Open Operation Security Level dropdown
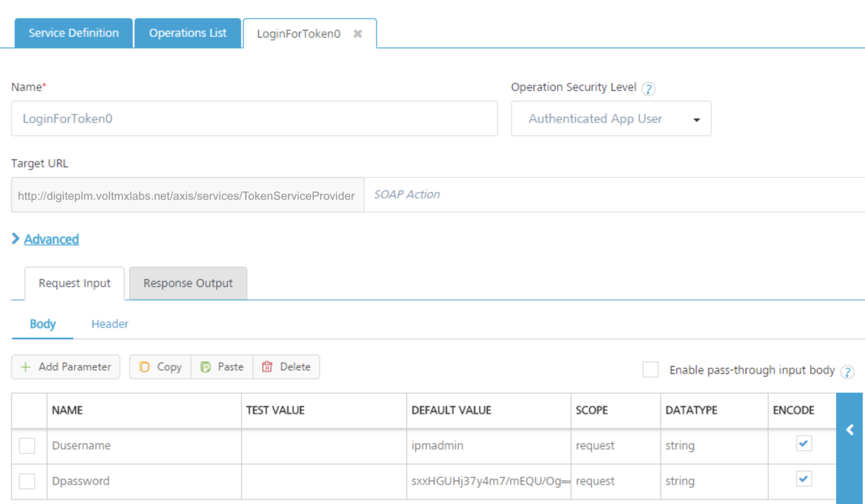 (x=611, y=119)
